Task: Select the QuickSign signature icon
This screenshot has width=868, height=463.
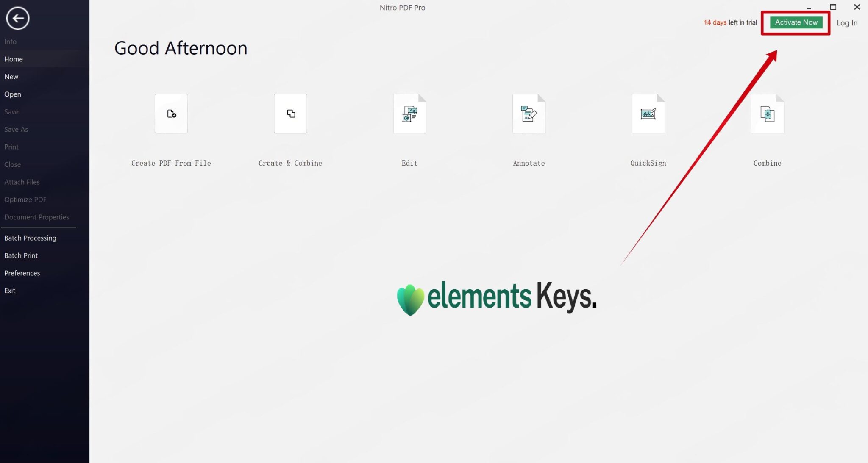Action: 648,114
